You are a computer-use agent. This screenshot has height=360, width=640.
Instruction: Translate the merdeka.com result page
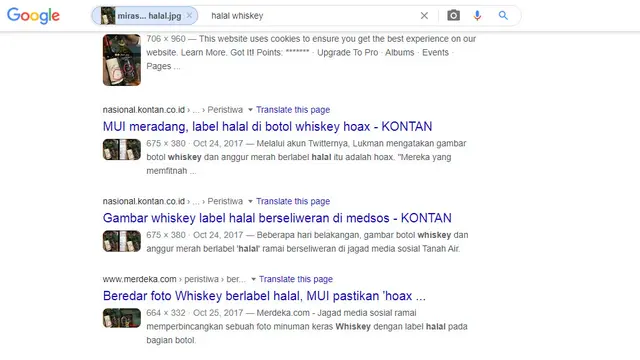click(x=296, y=279)
